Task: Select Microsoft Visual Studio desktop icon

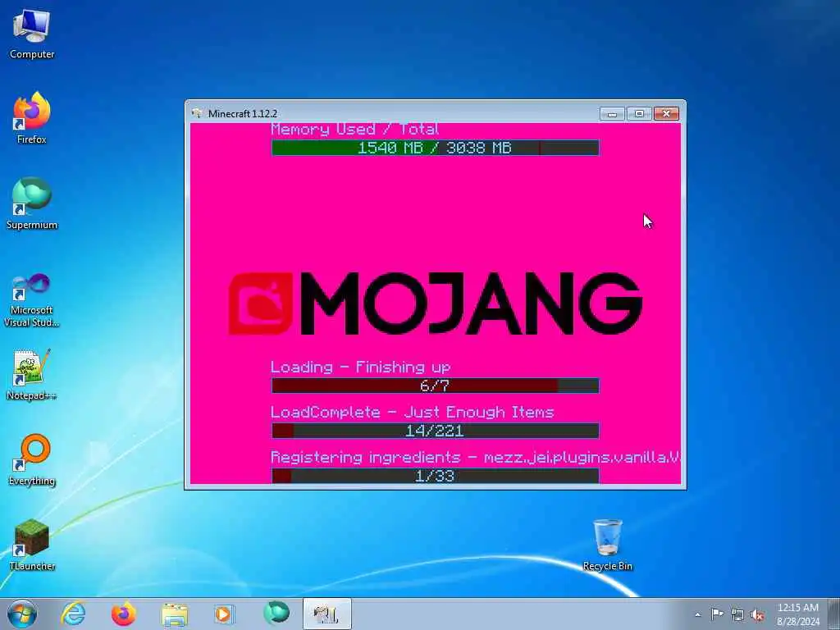Action: click(x=32, y=300)
